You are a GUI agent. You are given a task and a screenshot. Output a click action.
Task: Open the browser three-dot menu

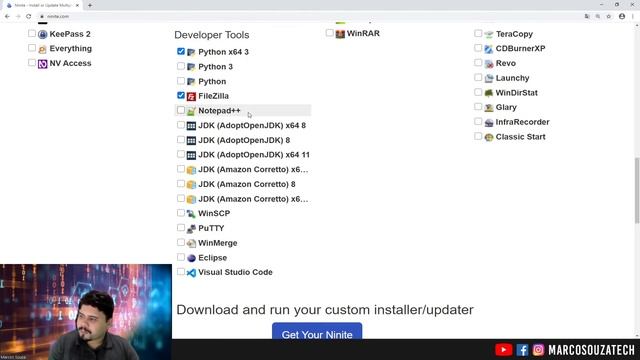[633, 16]
